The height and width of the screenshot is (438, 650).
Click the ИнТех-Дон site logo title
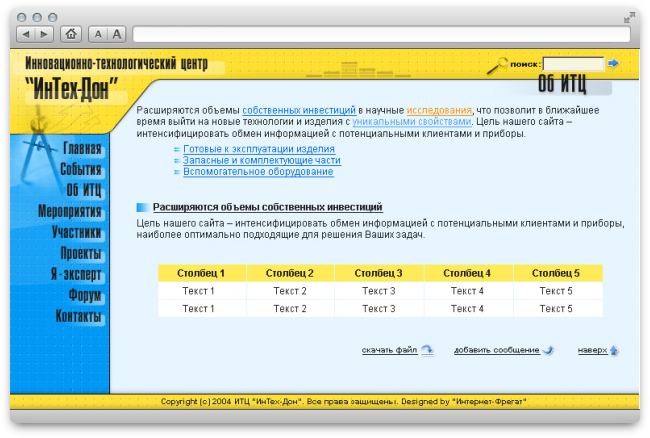(x=72, y=89)
